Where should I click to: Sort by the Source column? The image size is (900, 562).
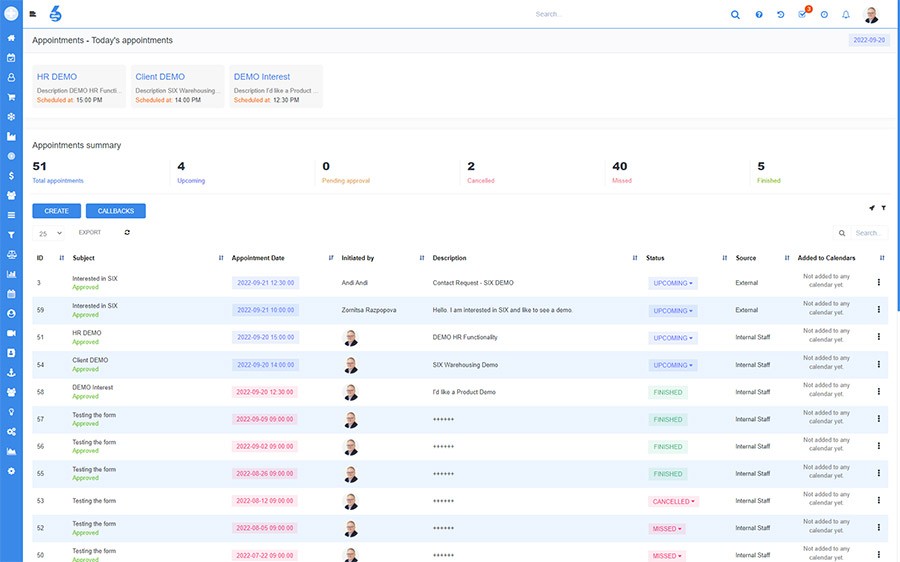pos(787,258)
